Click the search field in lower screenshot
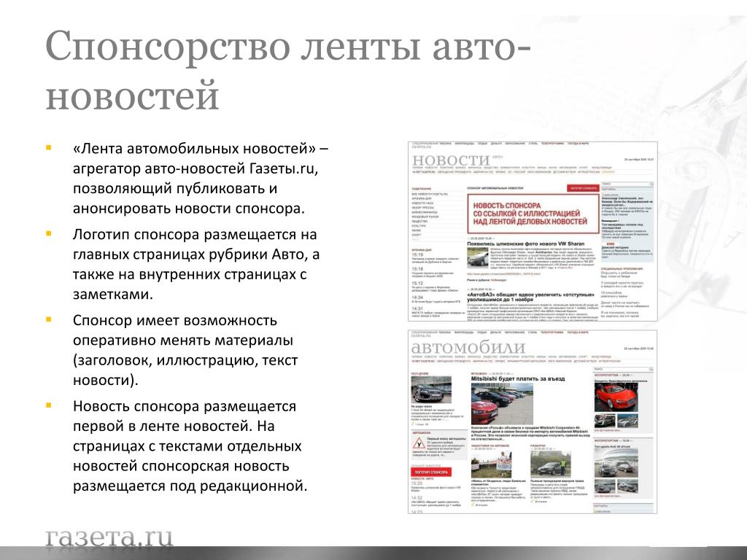This screenshot has height=560, width=747. coord(622,369)
